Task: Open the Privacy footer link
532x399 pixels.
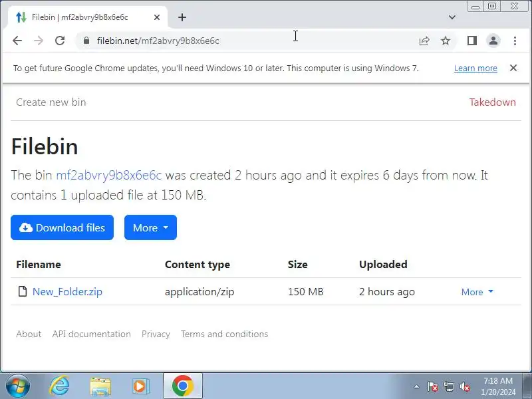Action: 156,334
